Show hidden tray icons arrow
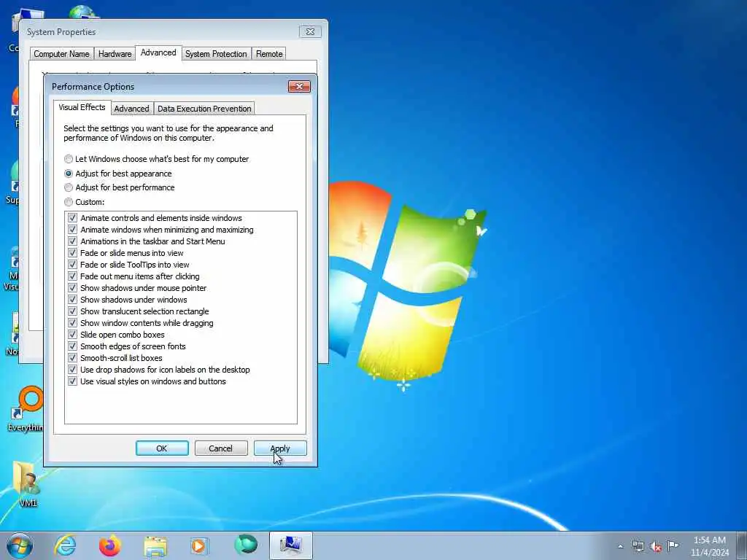This screenshot has height=560, width=747. pos(620,546)
